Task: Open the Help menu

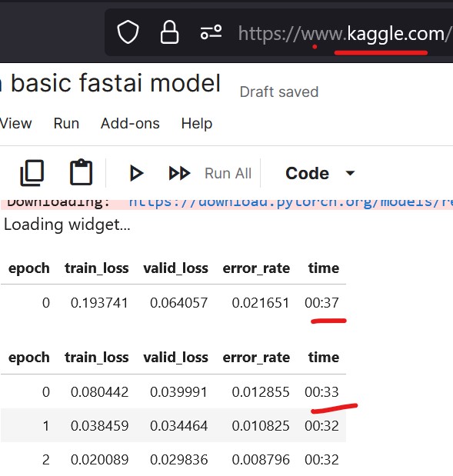Action: [x=197, y=124]
